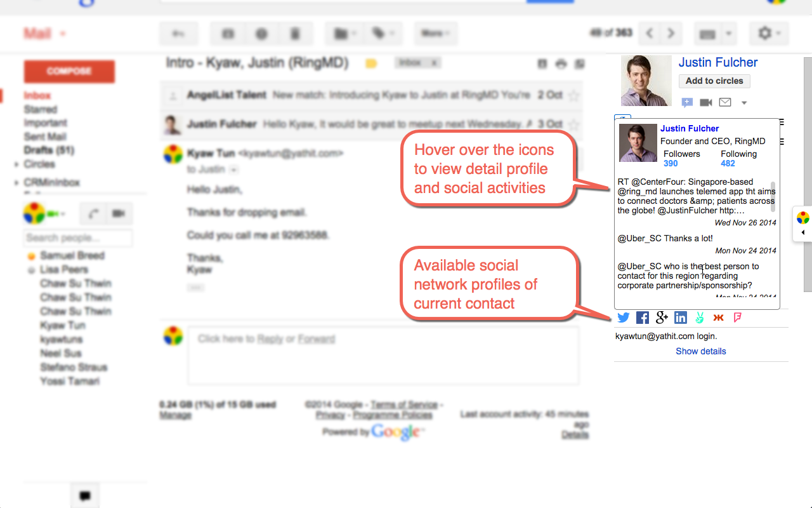This screenshot has width=812, height=508.
Task: Click the Show details link
Action: pyautogui.click(x=701, y=351)
